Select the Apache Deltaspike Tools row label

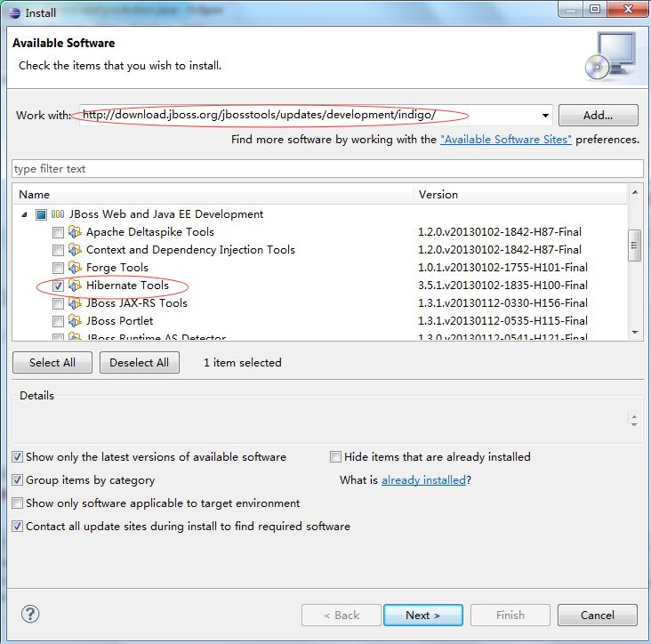[x=150, y=231]
